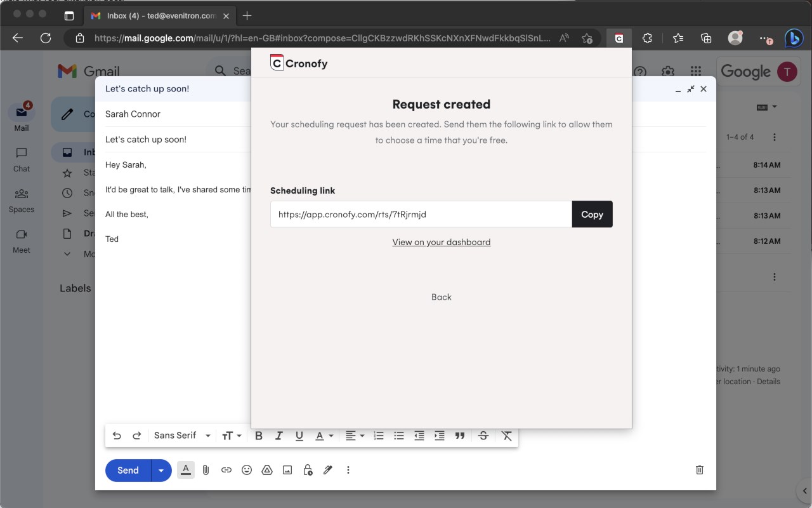Go back in the Cronofy popup

click(x=442, y=297)
